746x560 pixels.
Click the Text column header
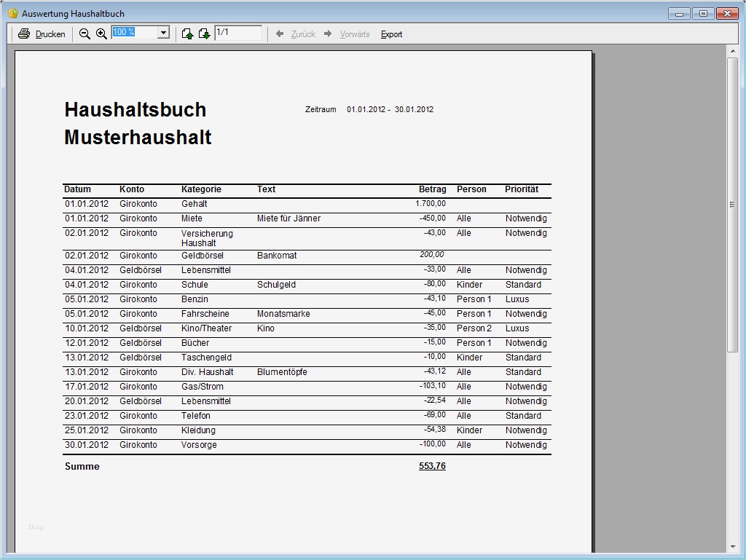click(x=266, y=189)
